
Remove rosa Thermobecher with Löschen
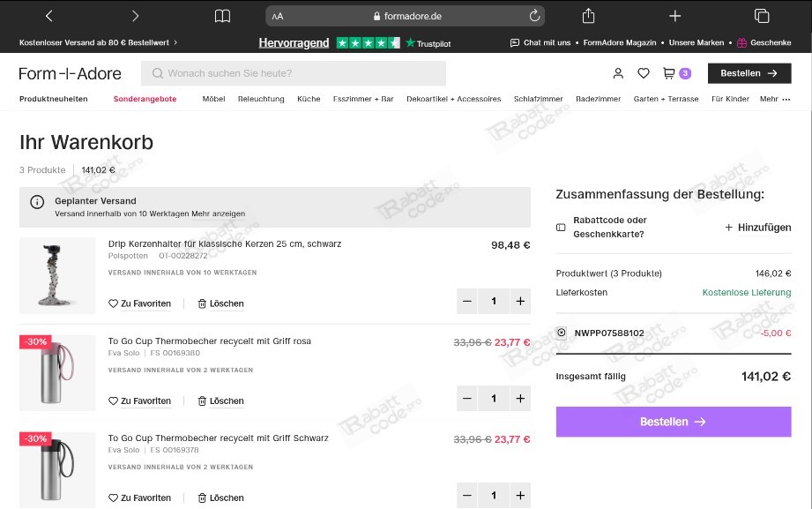220,400
